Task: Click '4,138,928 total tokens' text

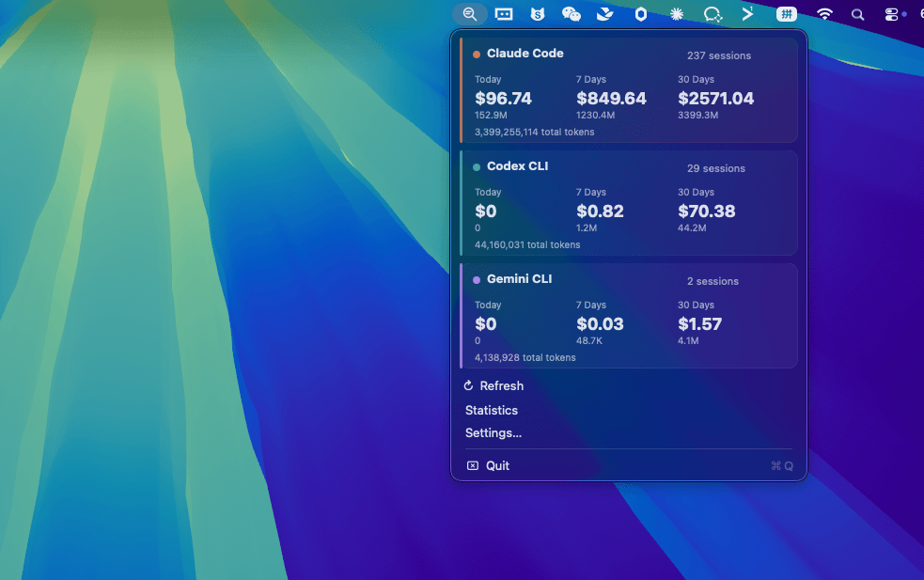Action: [x=525, y=358]
